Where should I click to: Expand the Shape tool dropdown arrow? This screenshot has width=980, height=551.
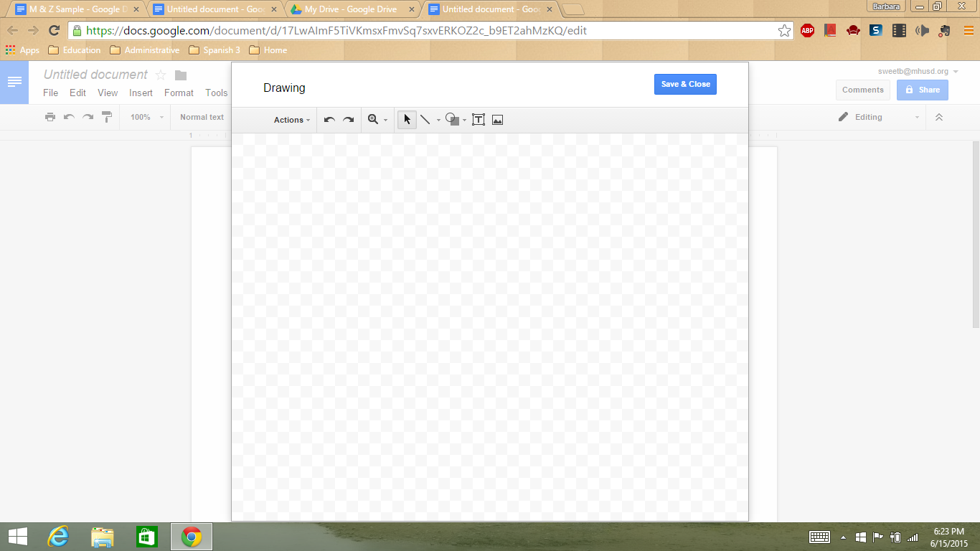[465, 121]
